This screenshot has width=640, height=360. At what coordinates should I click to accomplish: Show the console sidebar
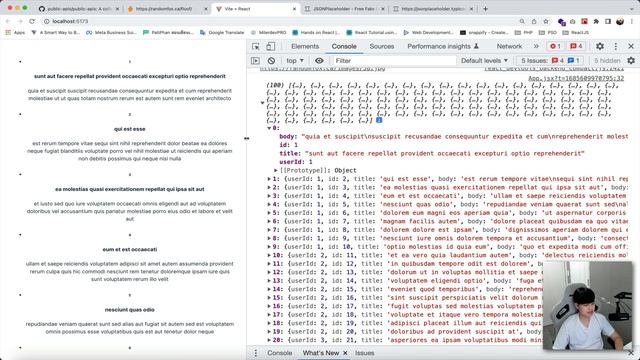(x=256, y=60)
